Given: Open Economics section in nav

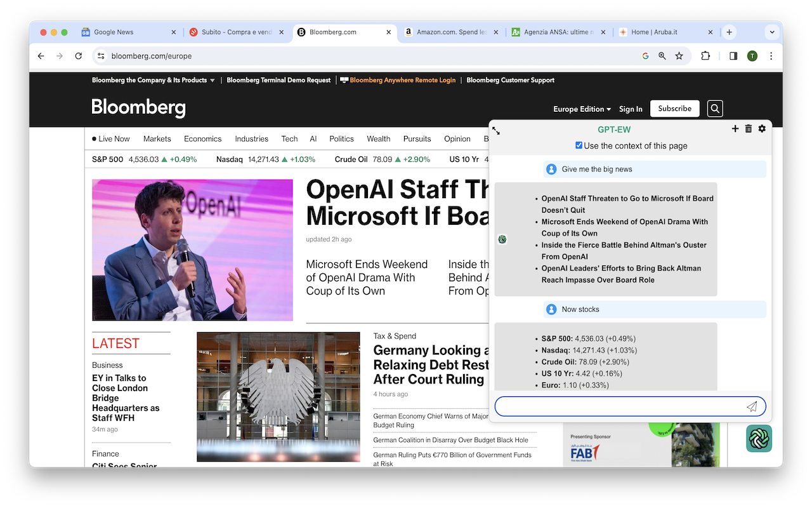Looking at the screenshot, I should click(203, 138).
